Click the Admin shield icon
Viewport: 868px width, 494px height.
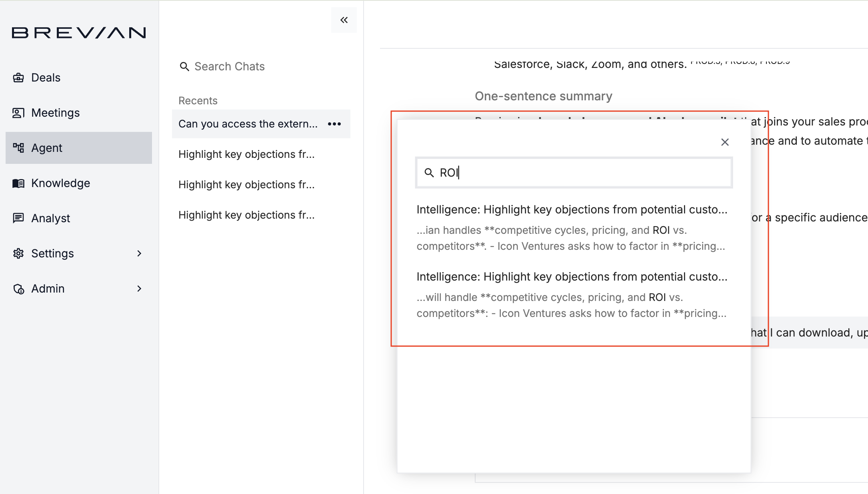tap(18, 289)
